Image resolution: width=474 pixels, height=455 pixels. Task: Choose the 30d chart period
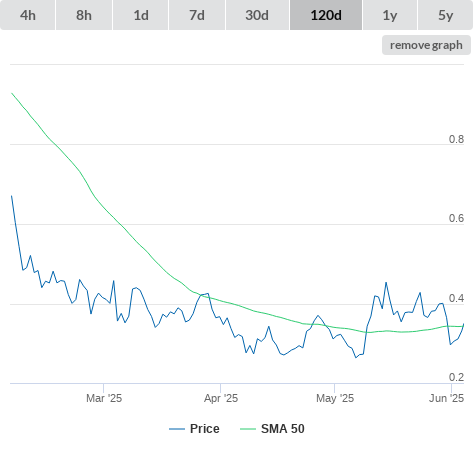(257, 15)
